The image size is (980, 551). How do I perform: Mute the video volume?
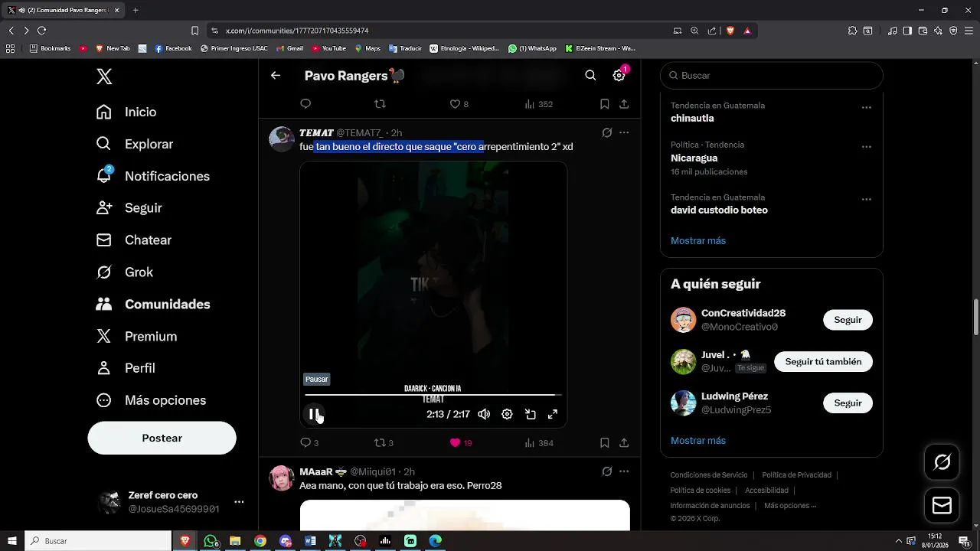pos(484,414)
